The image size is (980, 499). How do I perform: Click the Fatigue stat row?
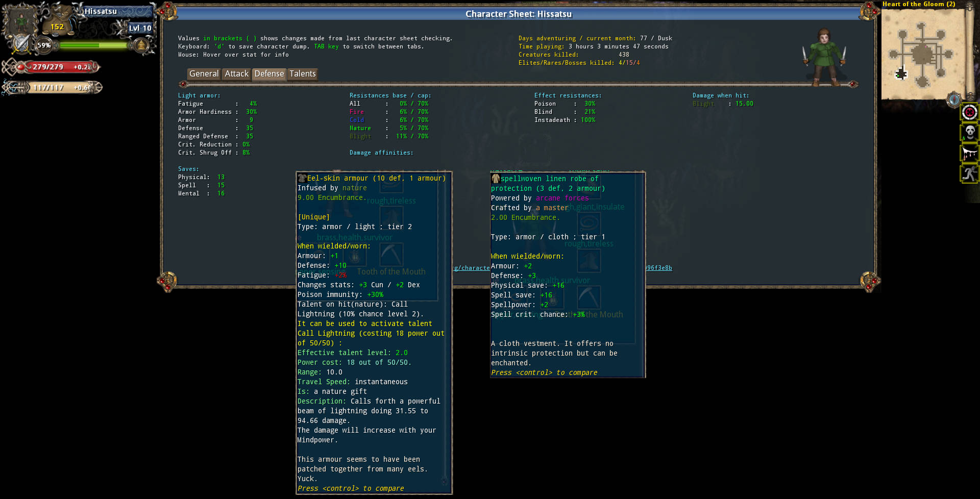[x=217, y=104]
